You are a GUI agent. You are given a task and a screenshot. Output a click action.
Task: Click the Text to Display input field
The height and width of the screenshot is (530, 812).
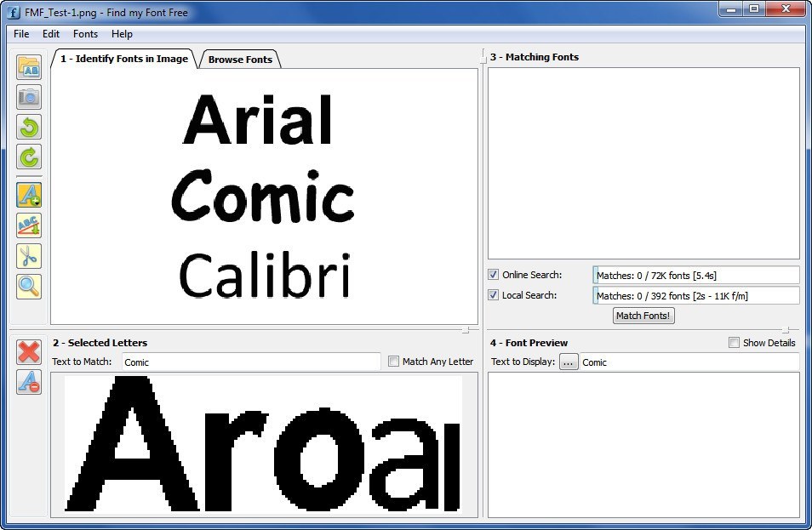[x=689, y=362]
